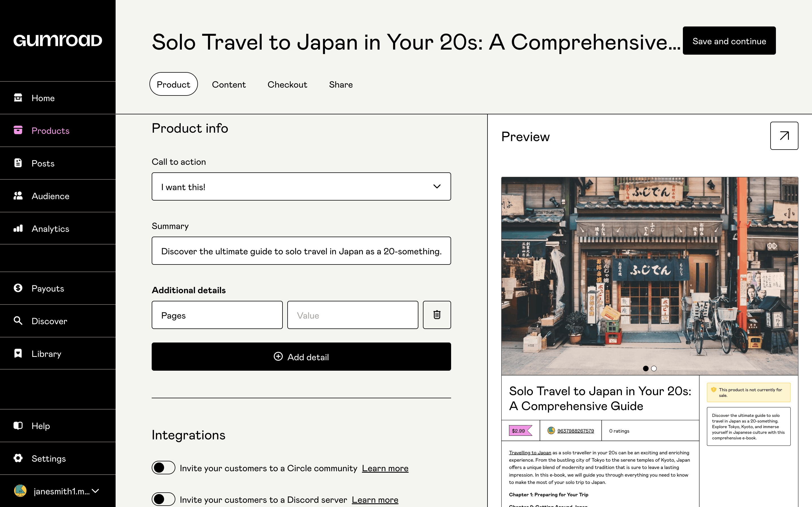812x507 pixels.
Task: Open Library from the sidebar
Action: tap(46, 354)
